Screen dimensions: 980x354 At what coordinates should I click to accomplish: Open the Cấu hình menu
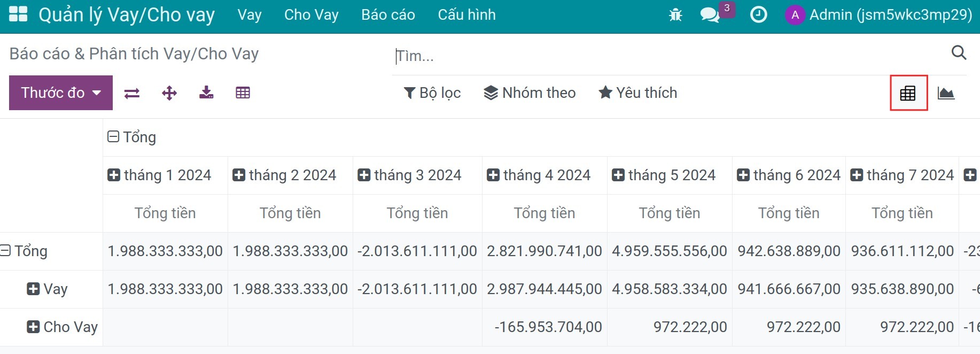coord(466,15)
